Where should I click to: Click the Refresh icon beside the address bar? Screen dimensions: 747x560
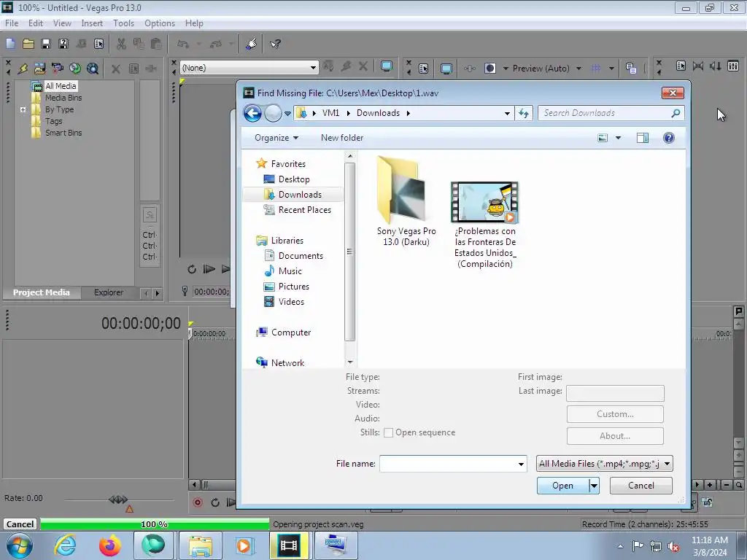coord(524,113)
